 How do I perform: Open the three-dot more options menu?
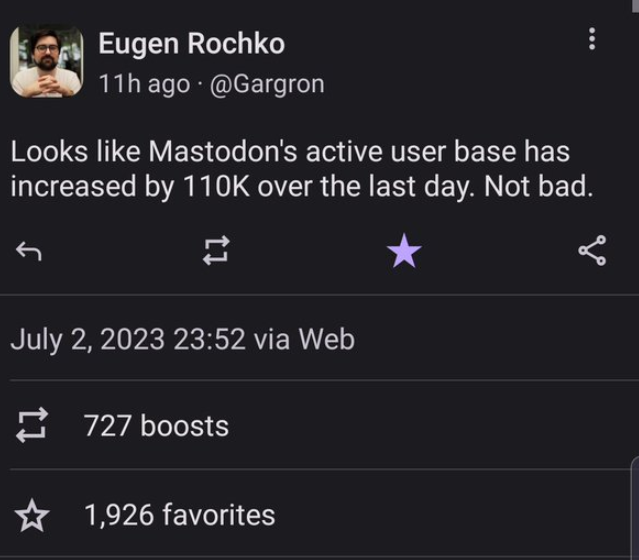[x=592, y=39]
